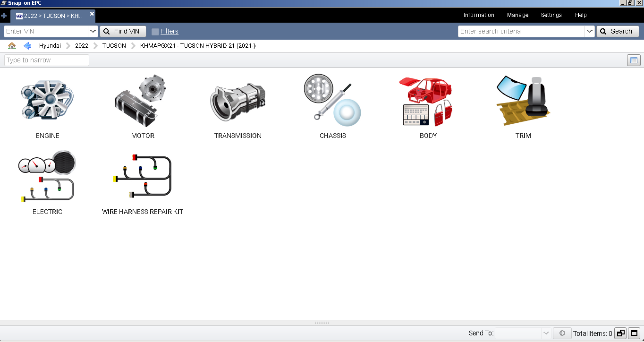Add a new tab with plus icon
The image size is (644, 342).
click(x=4, y=16)
